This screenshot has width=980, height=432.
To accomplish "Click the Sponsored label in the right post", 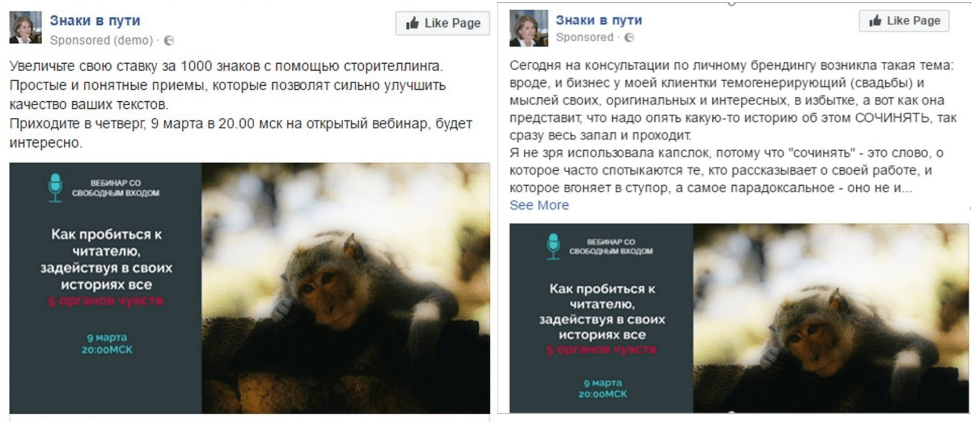I will [x=585, y=37].
